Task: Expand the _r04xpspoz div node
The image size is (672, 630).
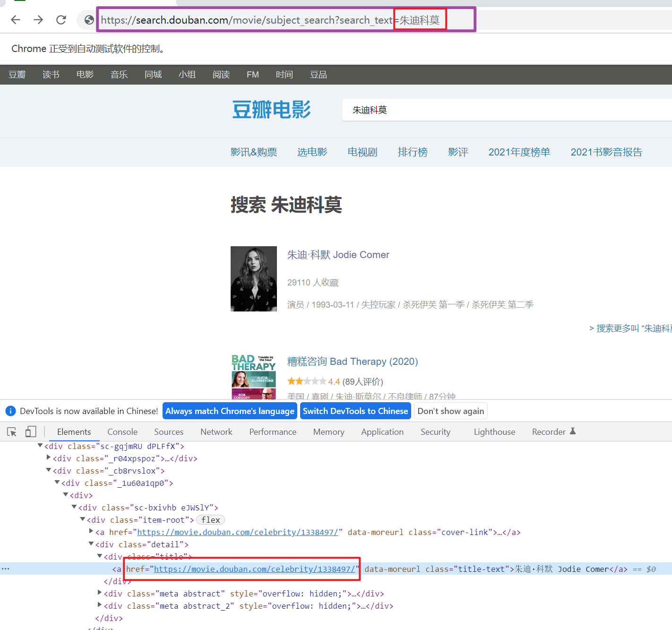Action: coord(49,457)
